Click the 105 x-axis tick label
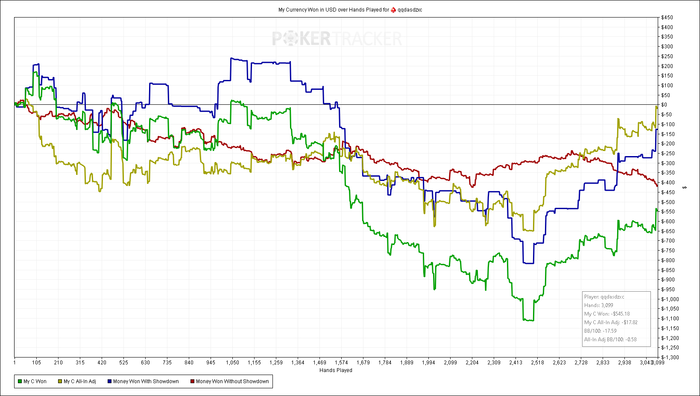The width and height of the screenshot is (700, 396). (x=37, y=363)
